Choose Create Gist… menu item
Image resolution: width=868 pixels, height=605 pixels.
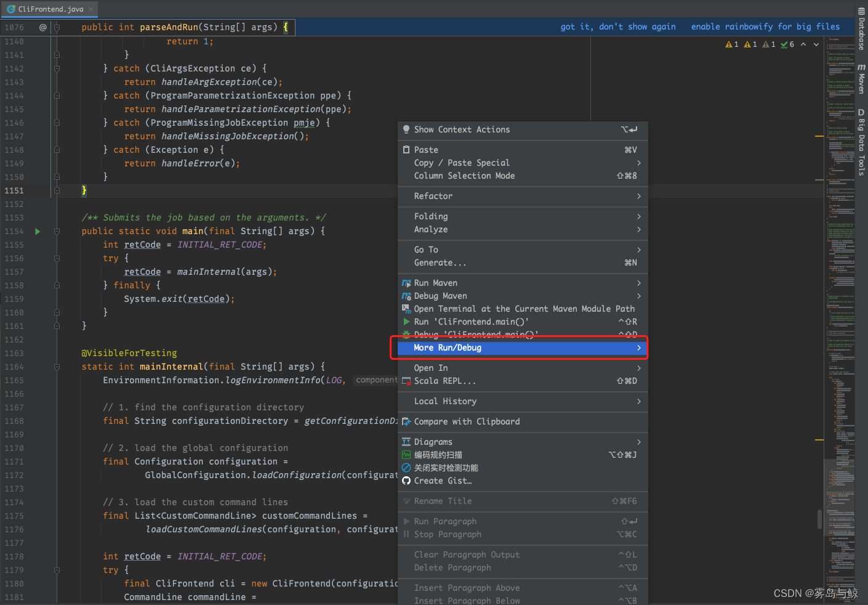pyautogui.click(x=523, y=481)
